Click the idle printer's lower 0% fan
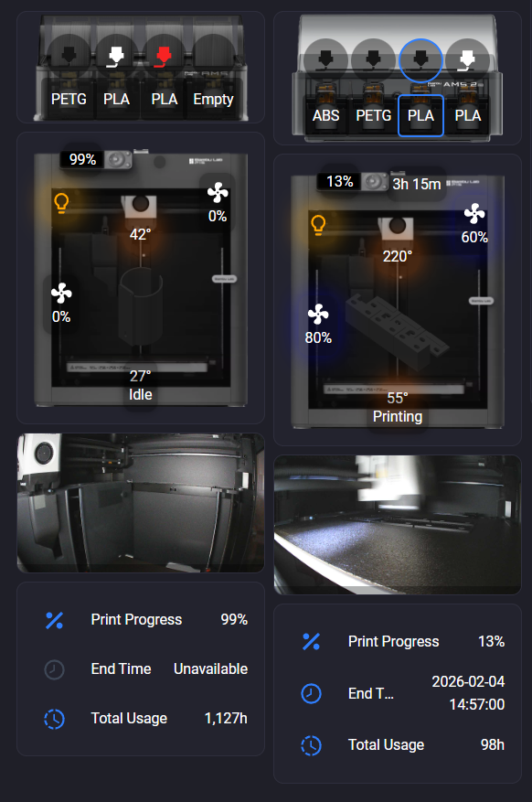The image size is (532, 802). point(61,293)
